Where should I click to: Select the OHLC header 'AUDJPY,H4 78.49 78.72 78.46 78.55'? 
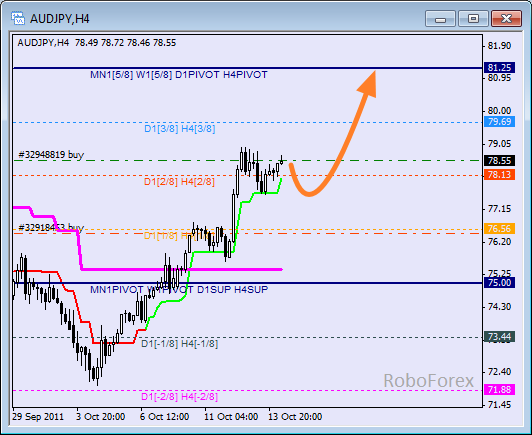point(97,43)
